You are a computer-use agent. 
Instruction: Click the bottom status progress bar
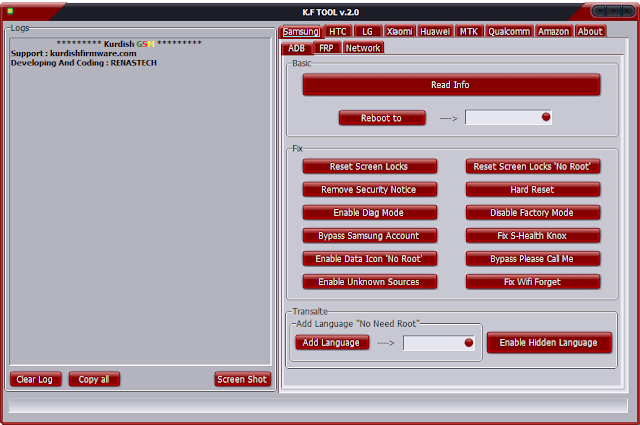pyautogui.click(x=318, y=405)
